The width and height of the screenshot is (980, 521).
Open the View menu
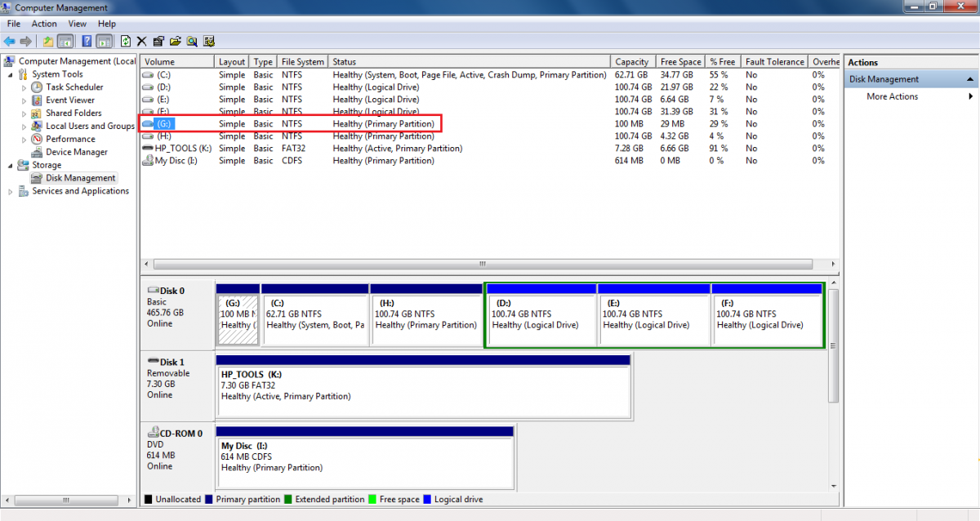(x=78, y=24)
